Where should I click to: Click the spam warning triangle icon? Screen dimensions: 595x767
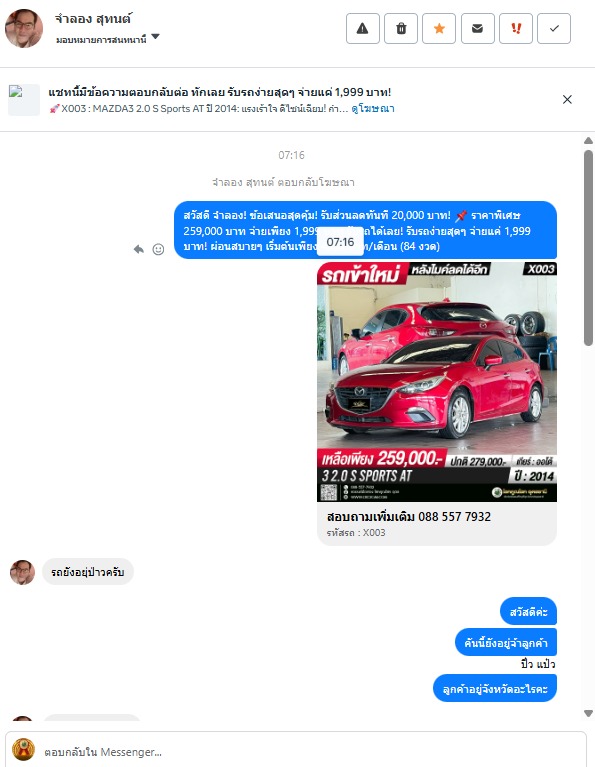click(x=363, y=29)
